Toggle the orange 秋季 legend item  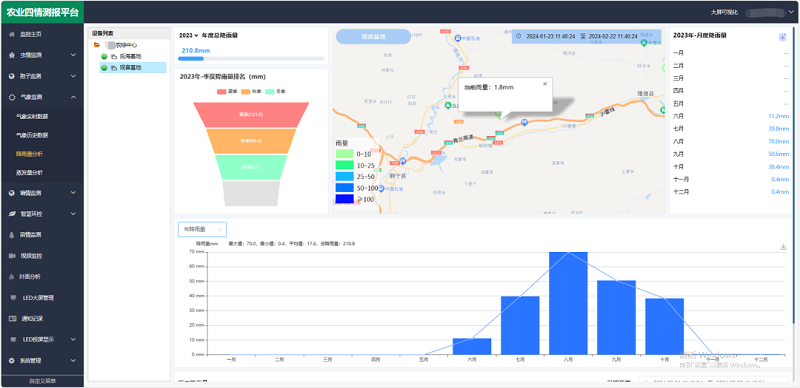[251, 91]
